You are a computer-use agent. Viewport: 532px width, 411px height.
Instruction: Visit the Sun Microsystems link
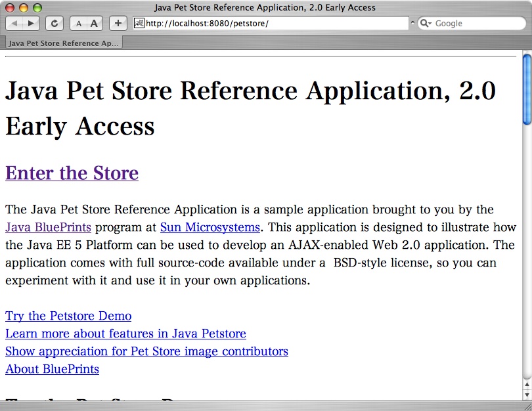pos(210,227)
